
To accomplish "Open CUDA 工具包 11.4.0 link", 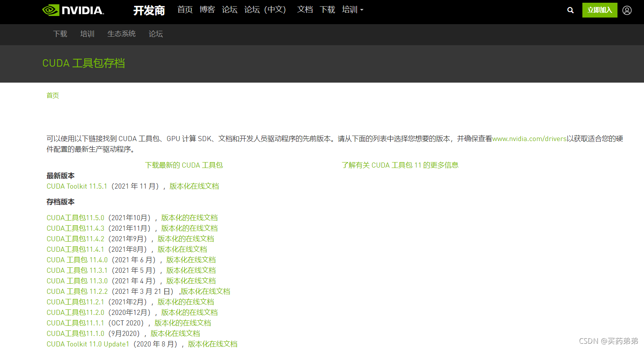I will [77, 260].
